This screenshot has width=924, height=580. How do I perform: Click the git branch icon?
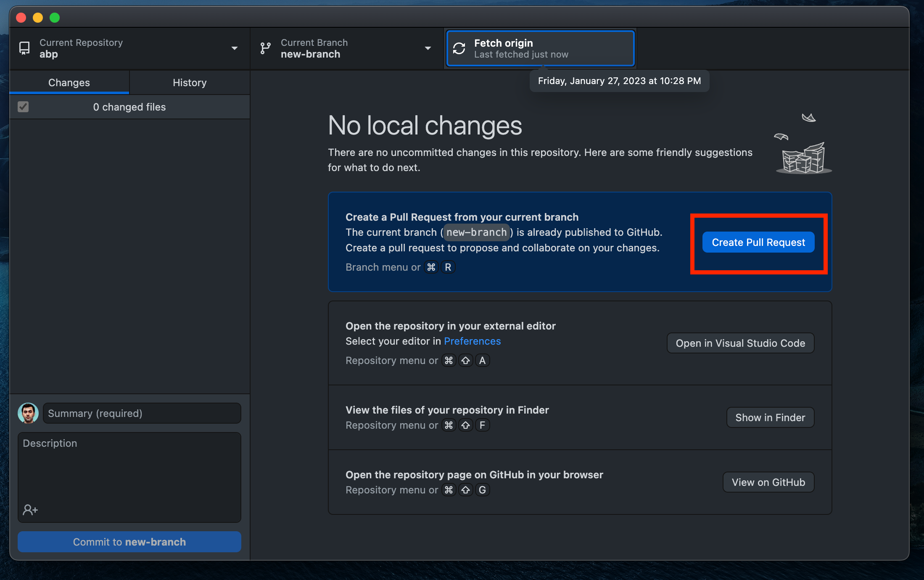click(x=265, y=48)
